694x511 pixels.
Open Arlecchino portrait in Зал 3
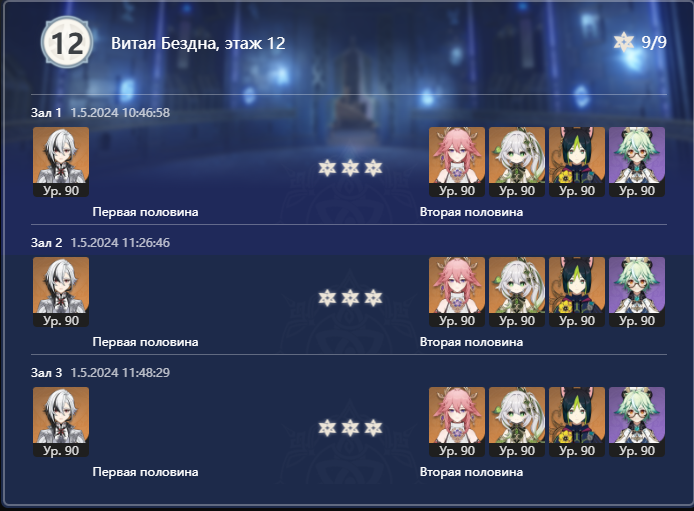click(61, 422)
